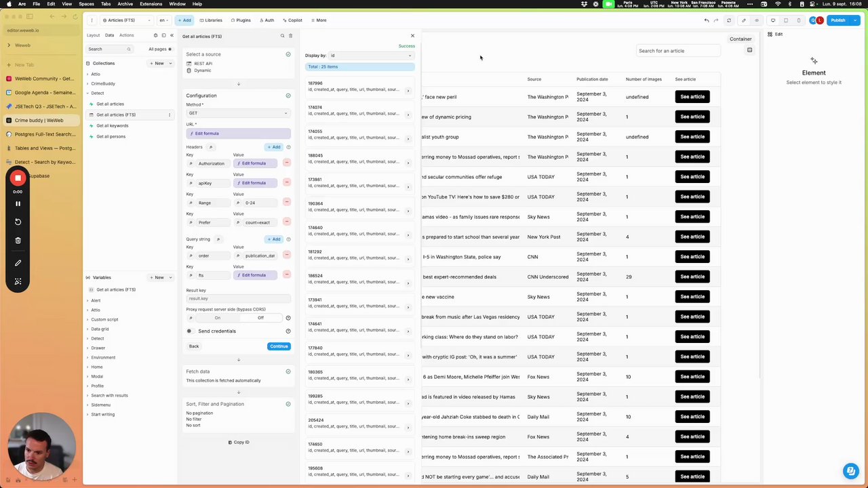Expand result item 174074
868x488 pixels.
point(408,115)
